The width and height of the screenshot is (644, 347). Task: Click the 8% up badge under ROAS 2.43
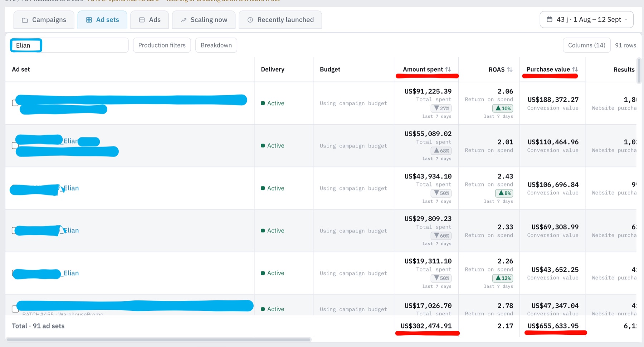(x=504, y=193)
